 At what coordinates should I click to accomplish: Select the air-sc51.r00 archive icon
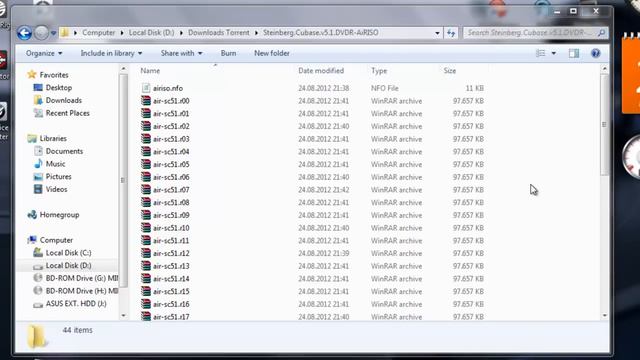pyautogui.click(x=146, y=100)
